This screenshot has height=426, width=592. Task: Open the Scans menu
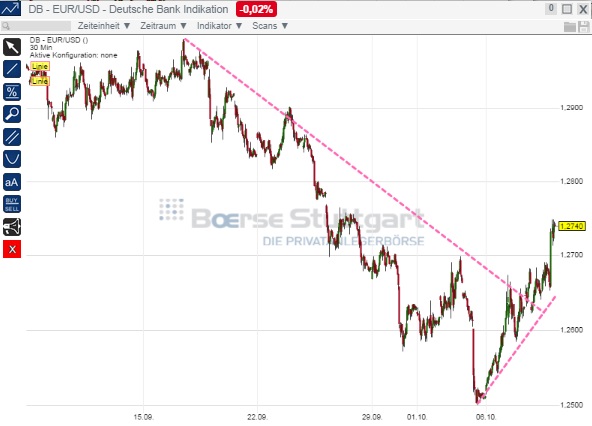coord(270,26)
